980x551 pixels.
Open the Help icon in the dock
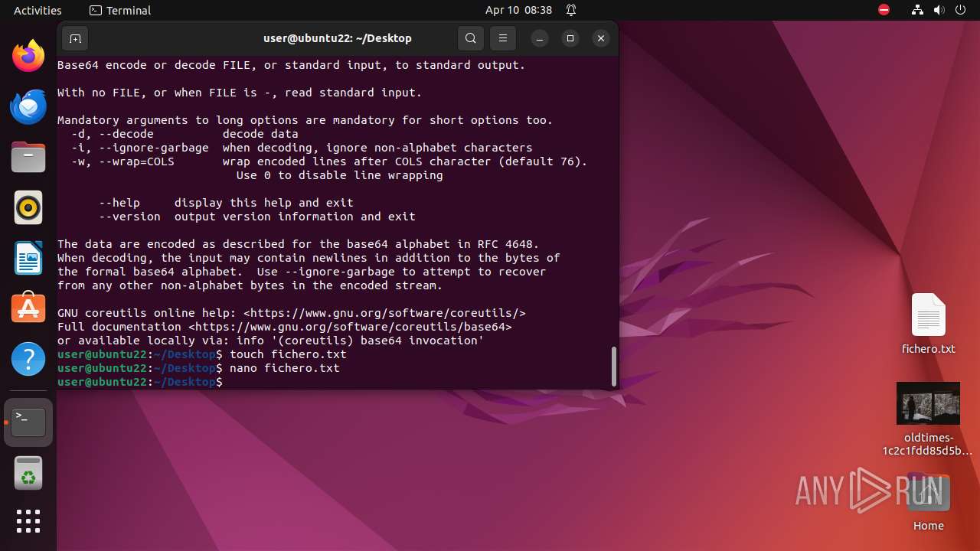click(28, 358)
